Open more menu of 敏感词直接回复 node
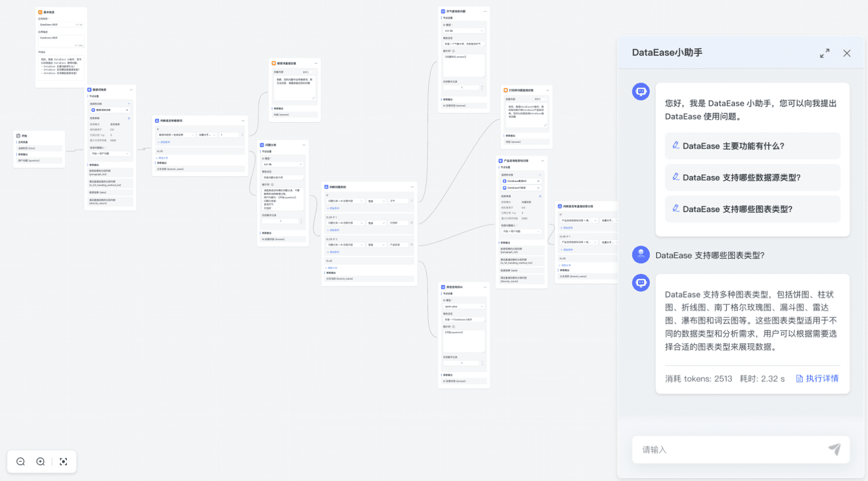This screenshot has width=868, height=481. pos(316,63)
